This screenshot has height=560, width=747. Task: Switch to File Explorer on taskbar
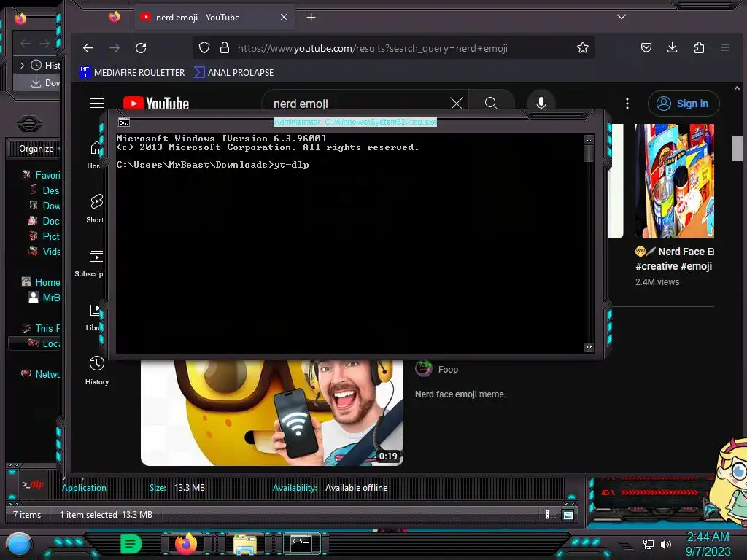pos(245,544)
